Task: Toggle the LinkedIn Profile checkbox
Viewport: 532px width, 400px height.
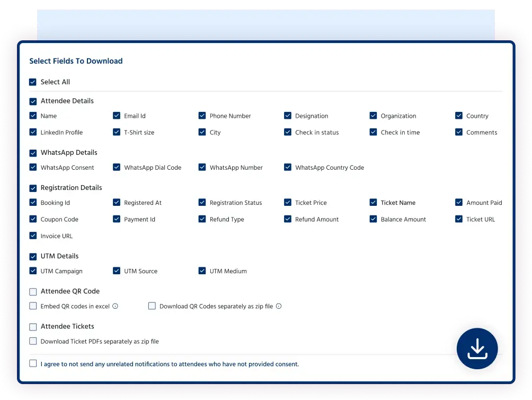Action: click(33, 132)
